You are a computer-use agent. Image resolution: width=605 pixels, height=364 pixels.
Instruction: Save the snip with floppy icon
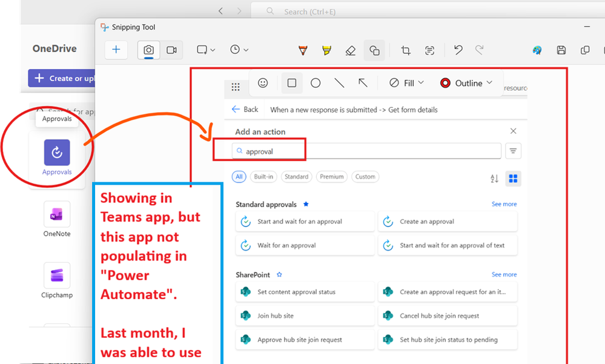[x=561, y=50]
